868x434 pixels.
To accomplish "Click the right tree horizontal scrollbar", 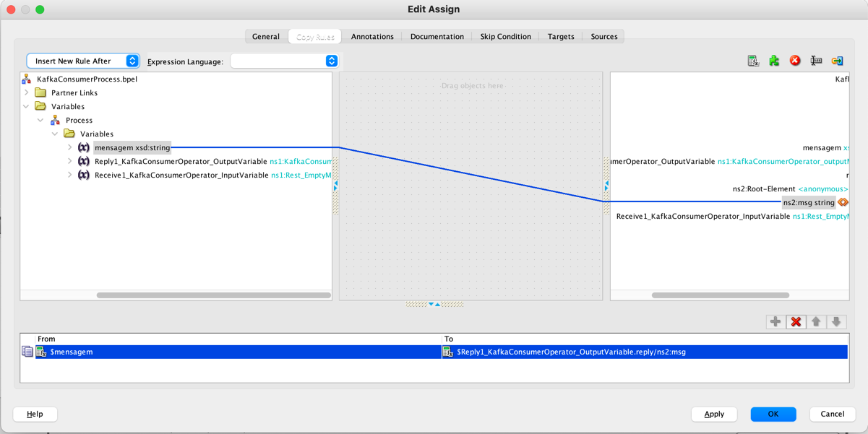I will pyautogui.click(x=721, y=295).
